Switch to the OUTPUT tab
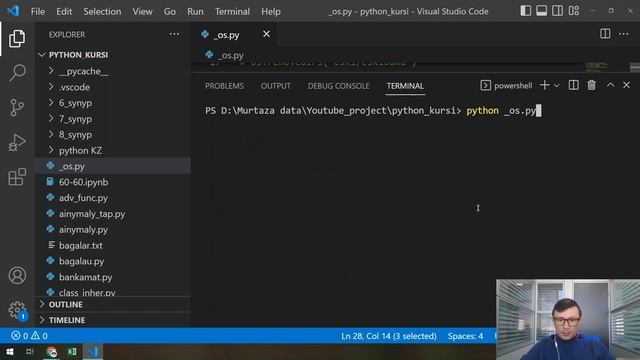 tap(276, 86)
